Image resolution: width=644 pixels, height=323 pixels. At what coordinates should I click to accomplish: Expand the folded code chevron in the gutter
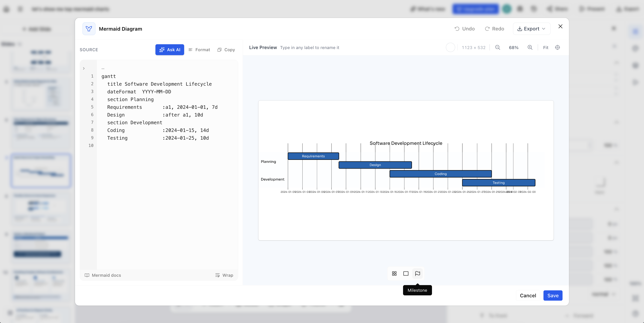84,68
